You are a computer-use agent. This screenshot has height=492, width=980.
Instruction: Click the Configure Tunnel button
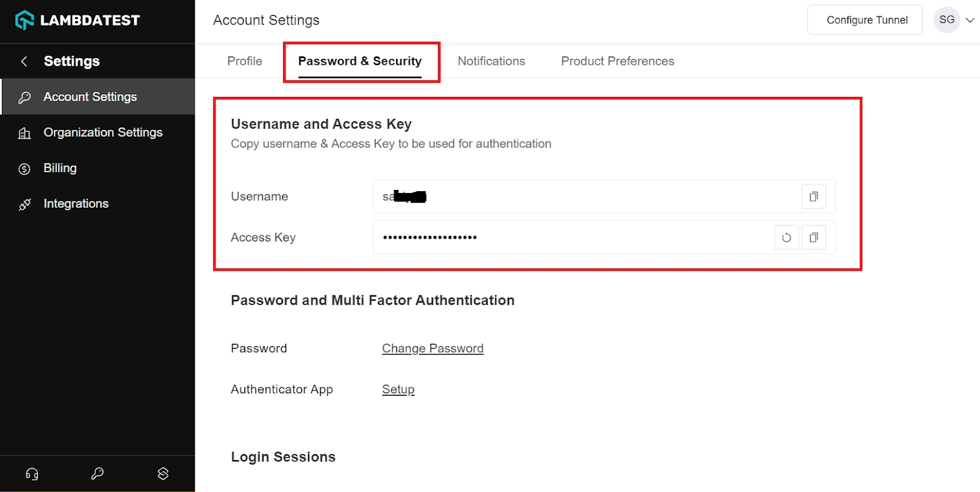point(867,20)
